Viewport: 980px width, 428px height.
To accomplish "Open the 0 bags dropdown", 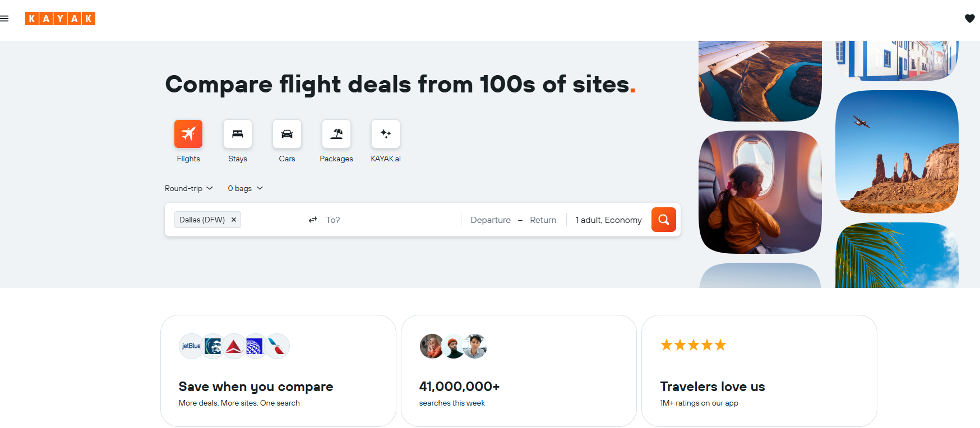I will click(x=245, y=188).
